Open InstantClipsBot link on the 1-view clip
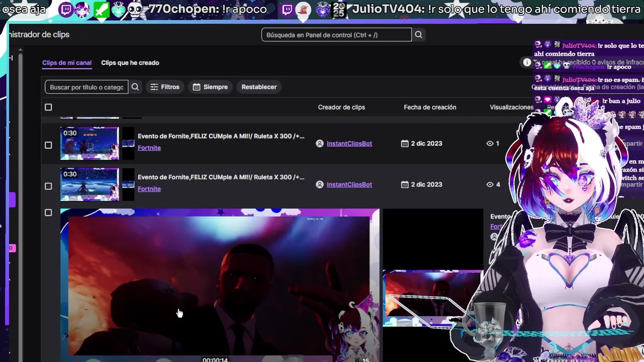 coord(349,143)
